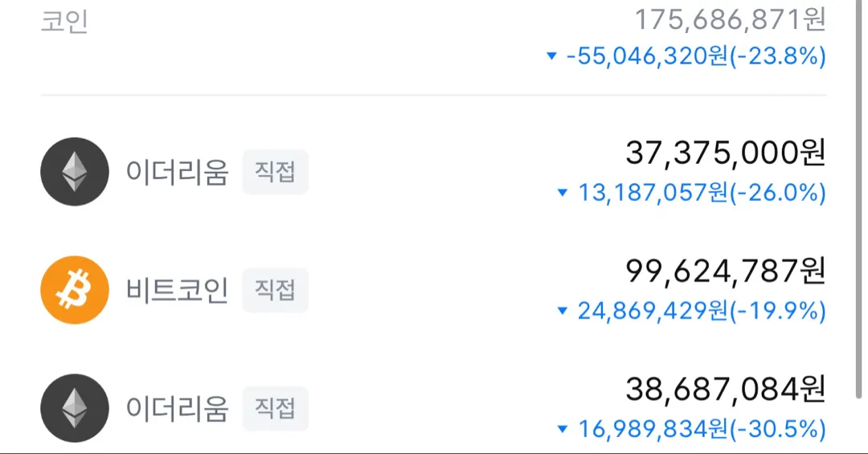Tap the 직접 badge in the 37,375,000원 row
The image size is (868, 454).
[x=275, y=171]
